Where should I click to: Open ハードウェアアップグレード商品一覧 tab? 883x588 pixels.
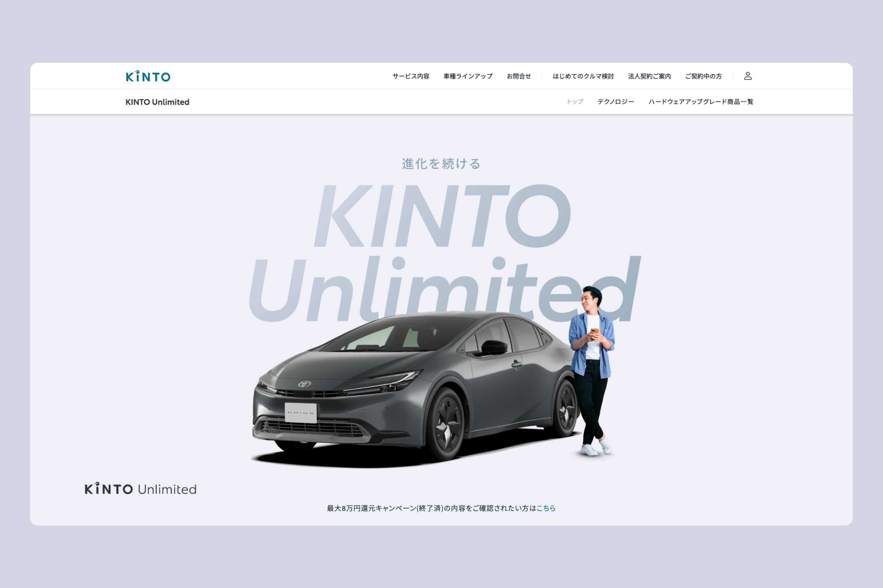click(701, 102)
